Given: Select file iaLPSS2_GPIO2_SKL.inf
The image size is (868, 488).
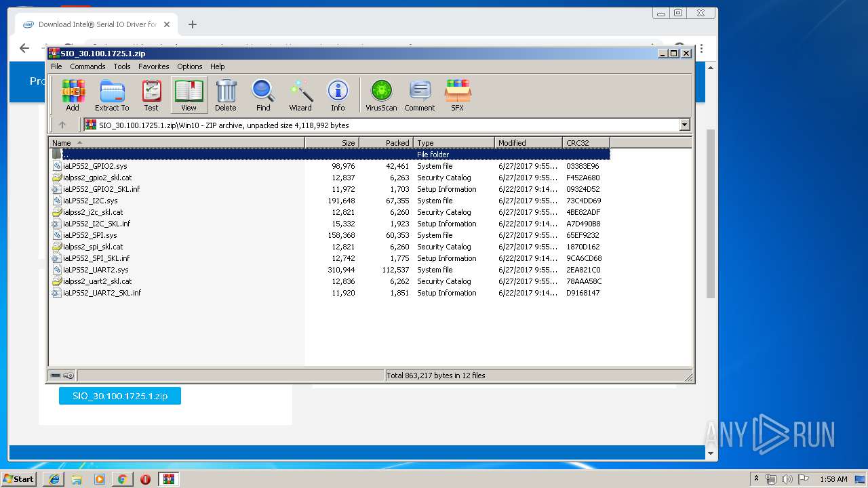Looking at the screenshot, I should click(330, 189).
